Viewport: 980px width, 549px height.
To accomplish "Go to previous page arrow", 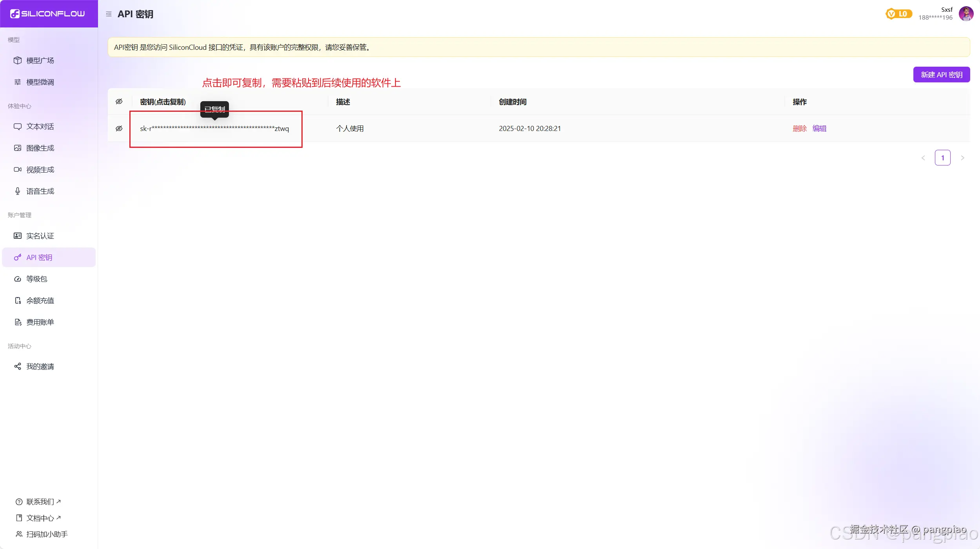I will tap(923, 158).
